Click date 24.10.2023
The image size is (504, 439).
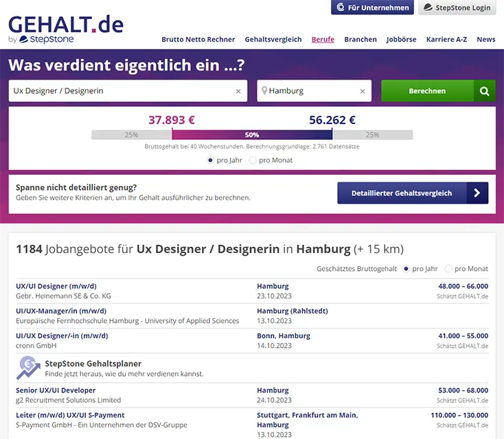pos(274,400)
